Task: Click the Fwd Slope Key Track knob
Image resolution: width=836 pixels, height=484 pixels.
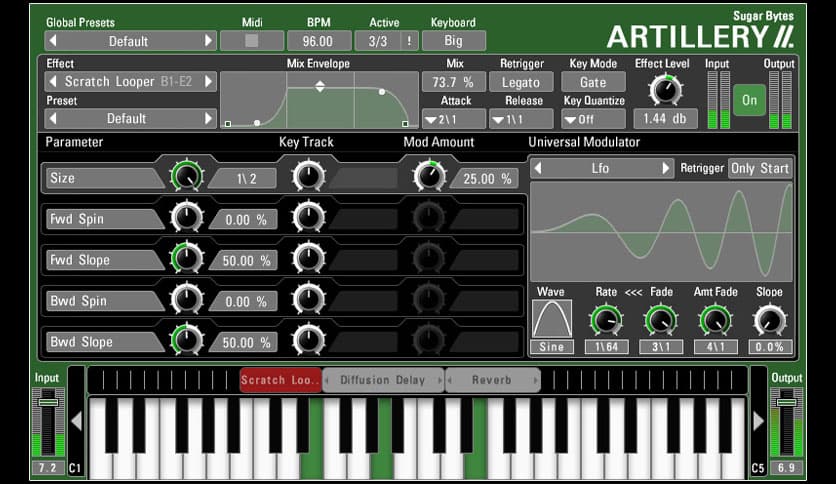Action: pos(309,257)
